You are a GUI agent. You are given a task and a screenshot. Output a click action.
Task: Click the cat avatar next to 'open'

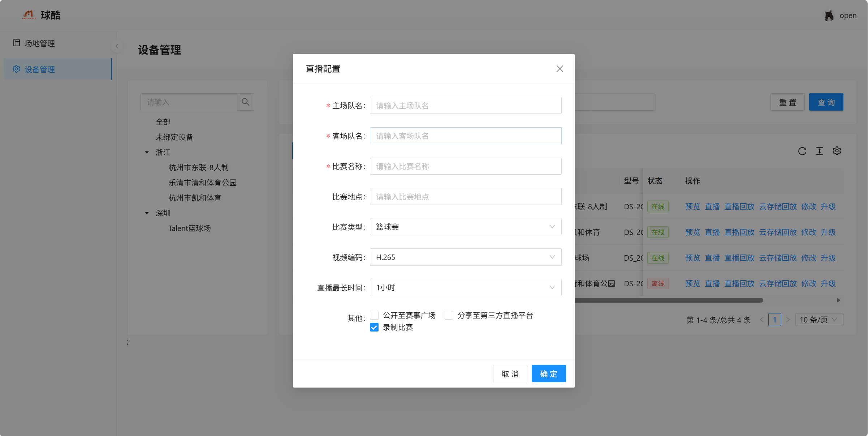[829, 15]
